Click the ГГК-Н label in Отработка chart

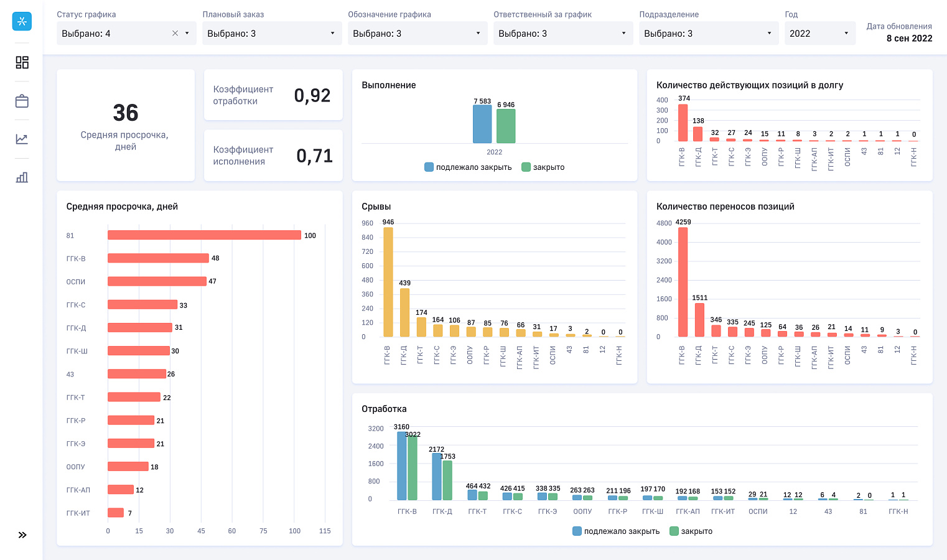[898, 511]
